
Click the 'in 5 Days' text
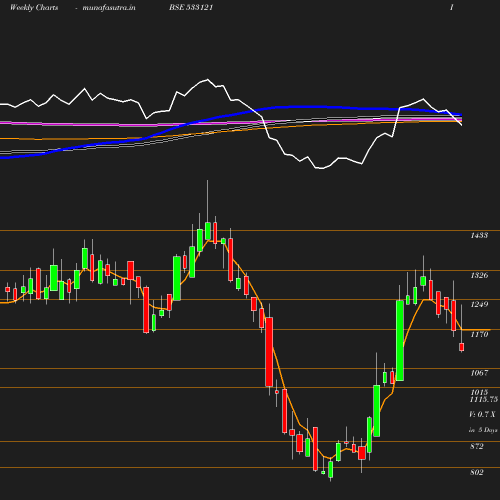click(x=483, y=430)
